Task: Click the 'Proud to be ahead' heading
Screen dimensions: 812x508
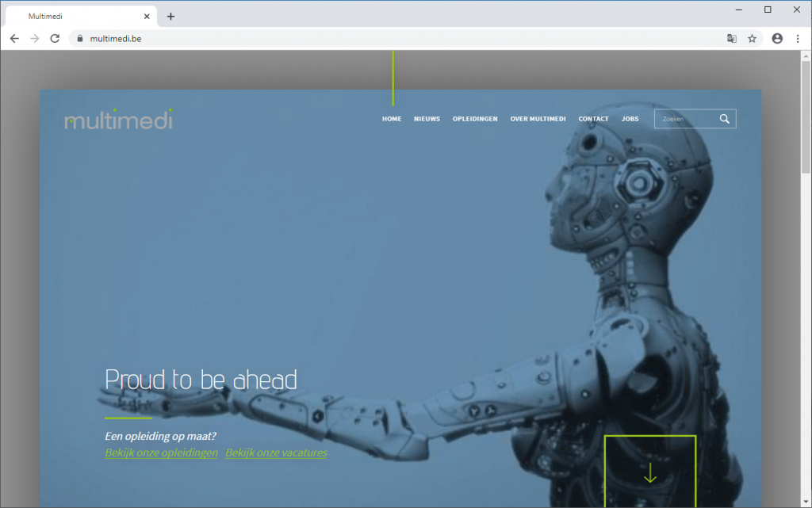Action: pos(201,380)
